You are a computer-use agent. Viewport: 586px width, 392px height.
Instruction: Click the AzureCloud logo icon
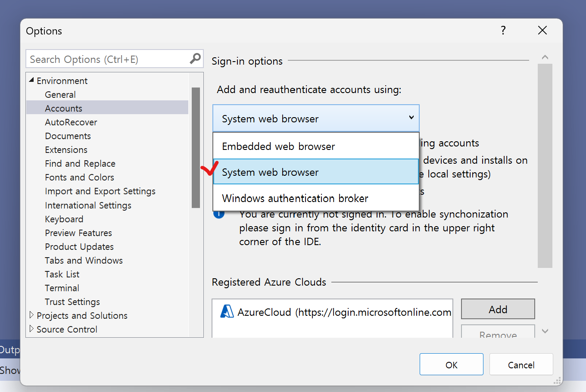[x=227, y=311]
